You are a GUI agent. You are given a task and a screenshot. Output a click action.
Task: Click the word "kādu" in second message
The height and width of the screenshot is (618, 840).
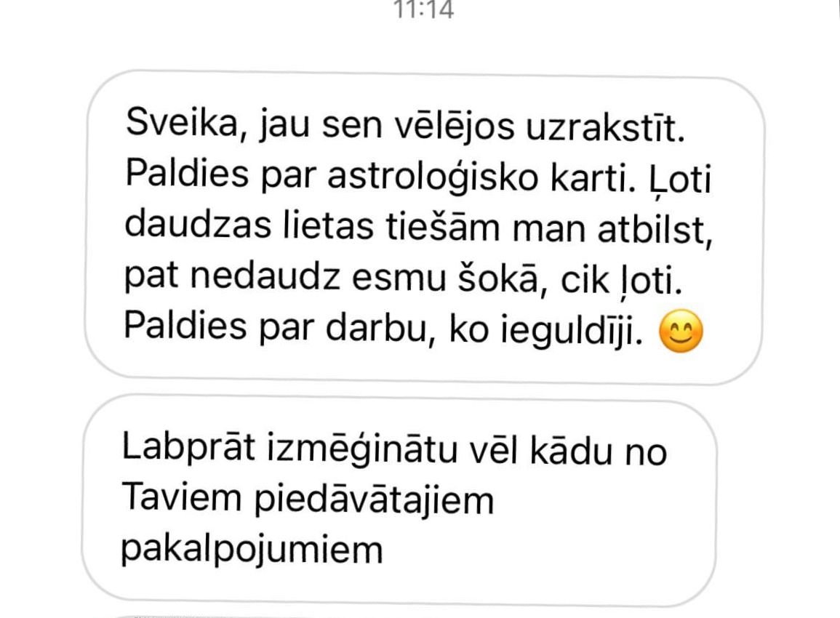point(572,450)
